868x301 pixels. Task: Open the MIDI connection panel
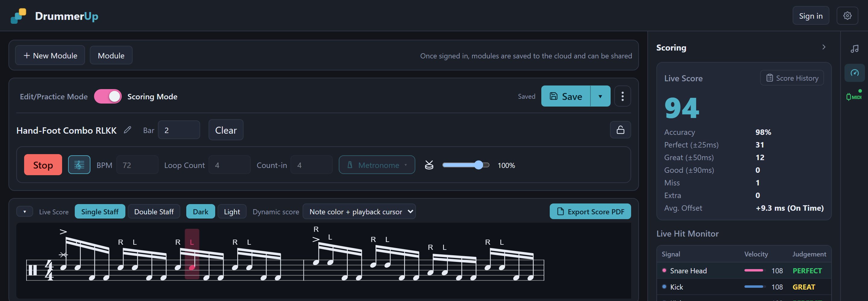[854, 96]
